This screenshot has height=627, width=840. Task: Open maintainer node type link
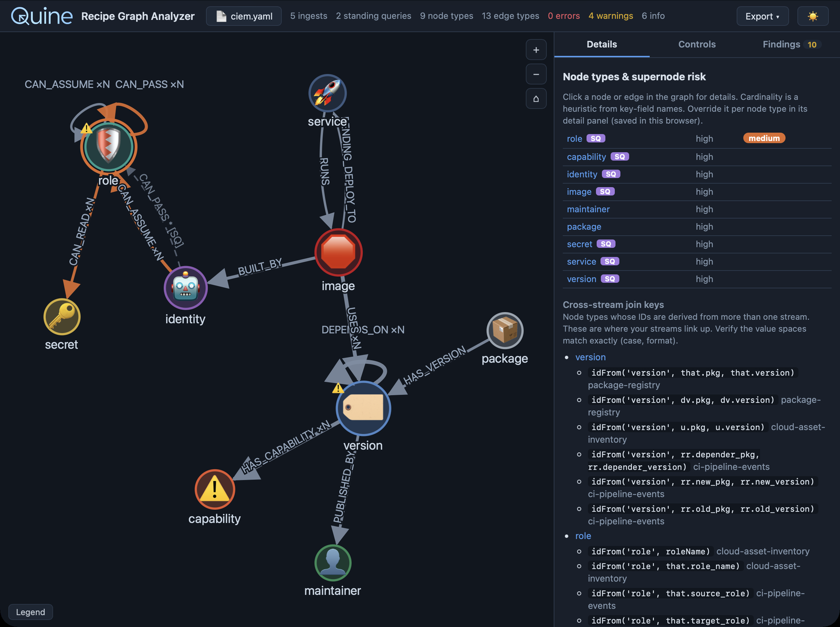pyautogui.click(x=588, y=209)
